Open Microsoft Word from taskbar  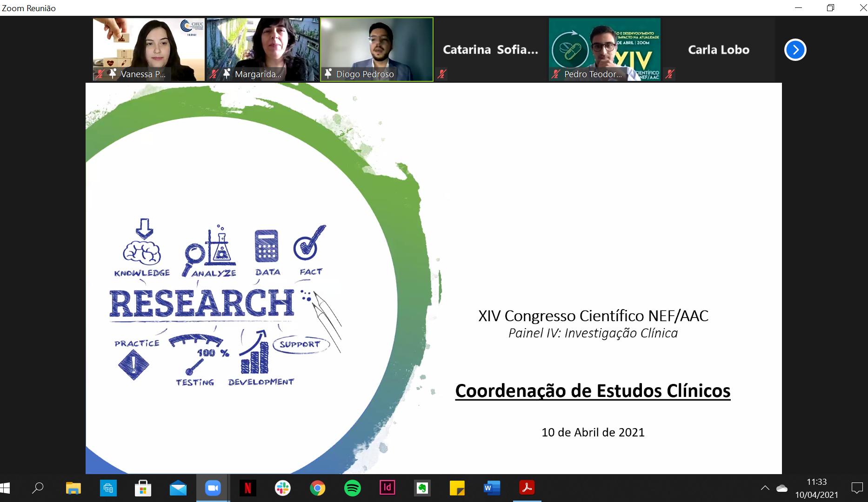pyautogui.click(x=492, y=488)
